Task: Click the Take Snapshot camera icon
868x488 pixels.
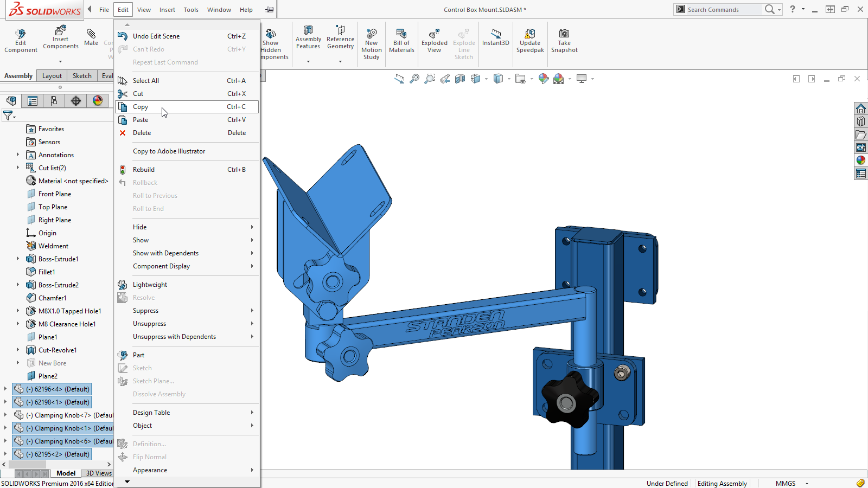Action: click(564, 34)
